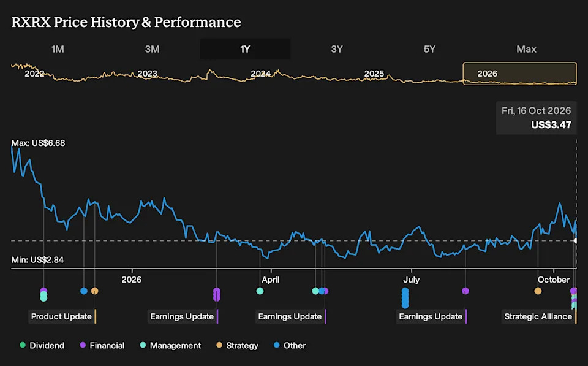The height and width of the screenshot is (366, 588).
Task: Click the "Max: US$6.68" label
Action: [38, 143]
